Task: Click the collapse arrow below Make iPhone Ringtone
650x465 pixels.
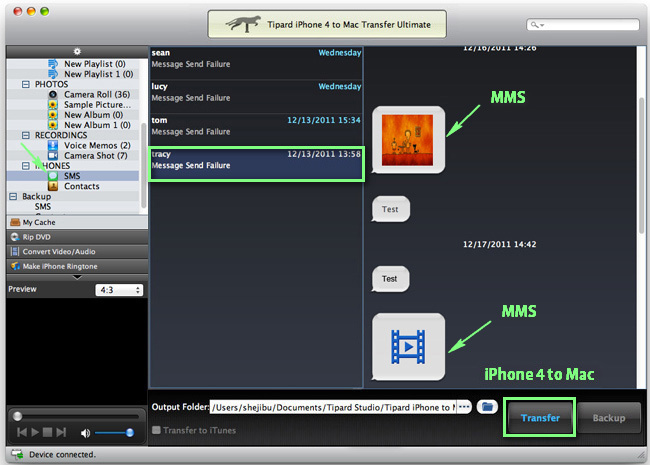Action: pos(77,278)
